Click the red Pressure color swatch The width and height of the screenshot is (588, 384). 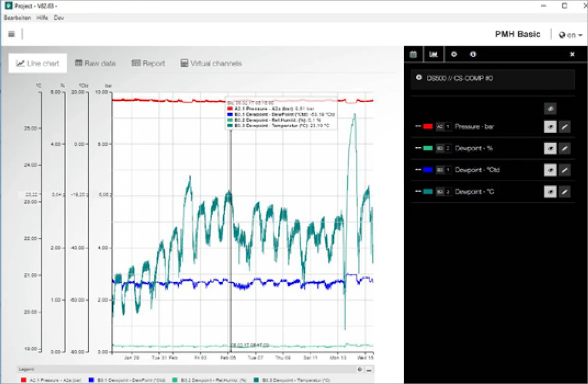(x=427, y=127)
